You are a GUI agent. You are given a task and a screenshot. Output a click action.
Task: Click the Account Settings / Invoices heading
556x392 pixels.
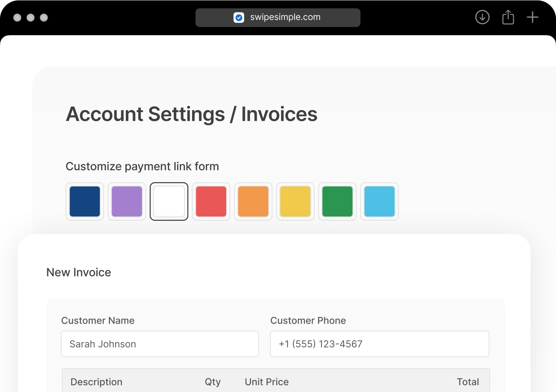pyautogui.click(x=192, y=114)
